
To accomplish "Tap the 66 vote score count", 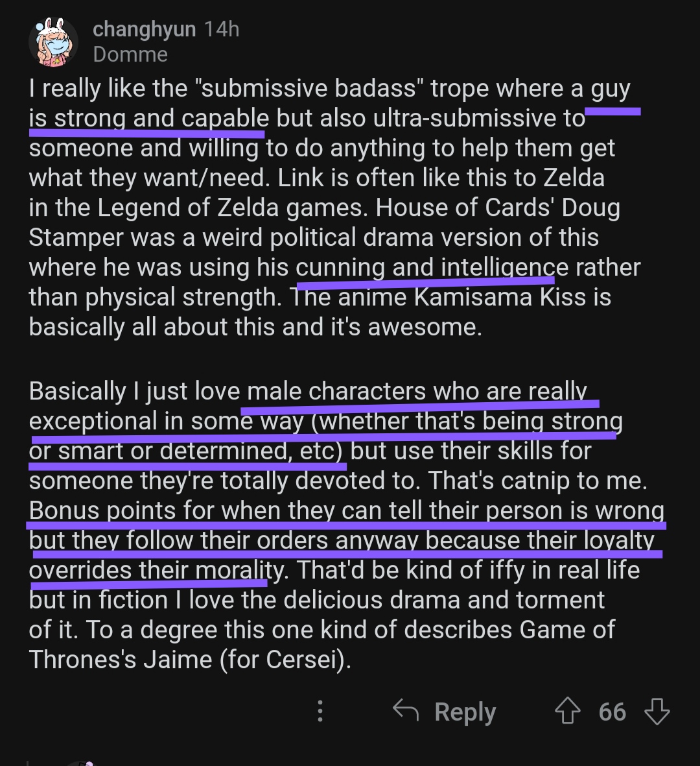I will point(612,712).
